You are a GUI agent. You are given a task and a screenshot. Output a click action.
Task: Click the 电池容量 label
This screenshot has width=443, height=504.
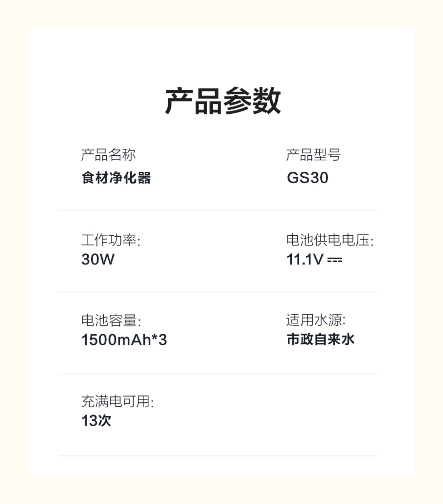[111, 321]
